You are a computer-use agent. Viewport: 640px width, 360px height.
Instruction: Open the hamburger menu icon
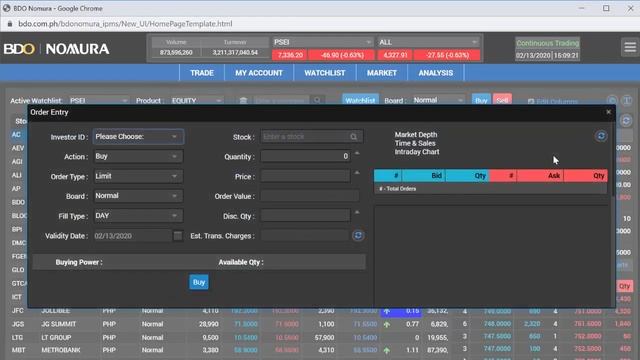pyautogui.click(x=630, y=47)
